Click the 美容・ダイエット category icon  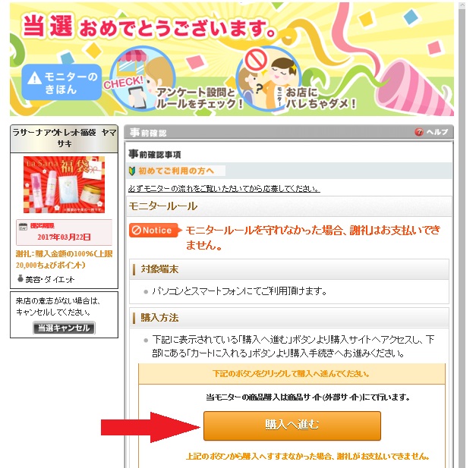[20, 278]
